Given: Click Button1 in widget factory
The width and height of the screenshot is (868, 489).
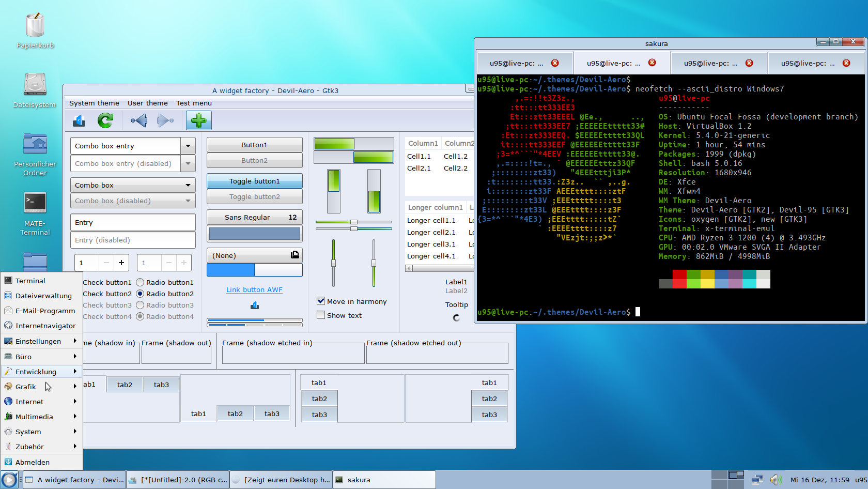Looking at the screenshot, I should 255,145.
